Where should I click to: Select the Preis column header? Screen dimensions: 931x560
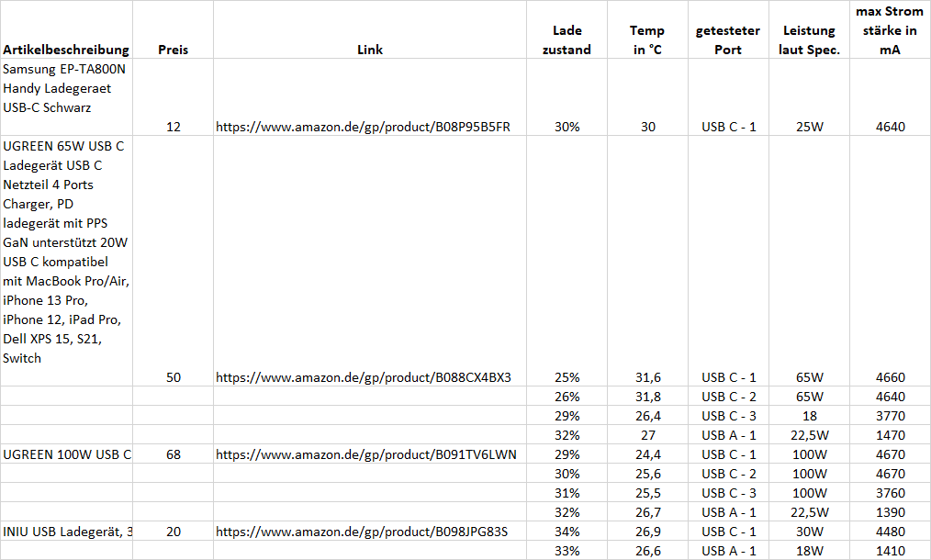point(173,29)
